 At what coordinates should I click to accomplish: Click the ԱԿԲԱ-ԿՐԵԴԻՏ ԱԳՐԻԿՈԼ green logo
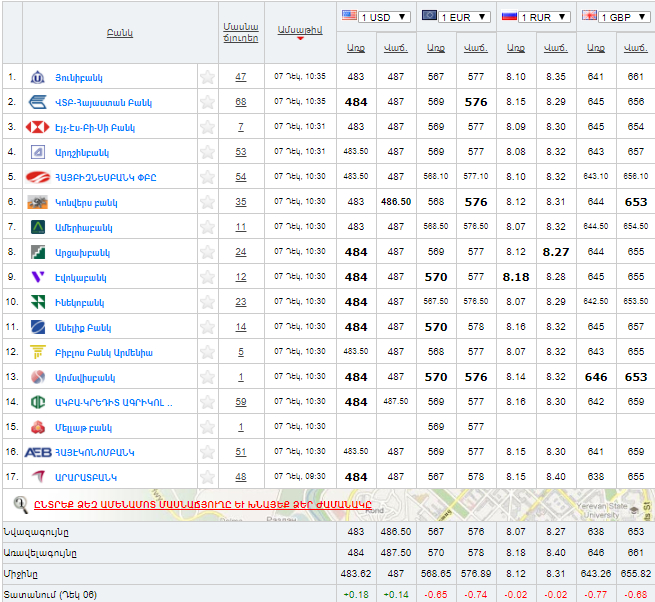pos(38,402)
